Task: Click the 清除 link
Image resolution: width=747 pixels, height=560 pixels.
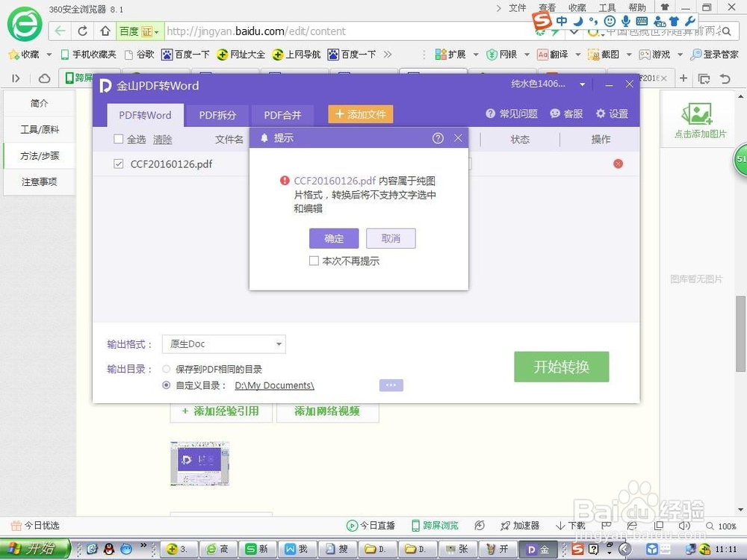Action: pos(162,139)
